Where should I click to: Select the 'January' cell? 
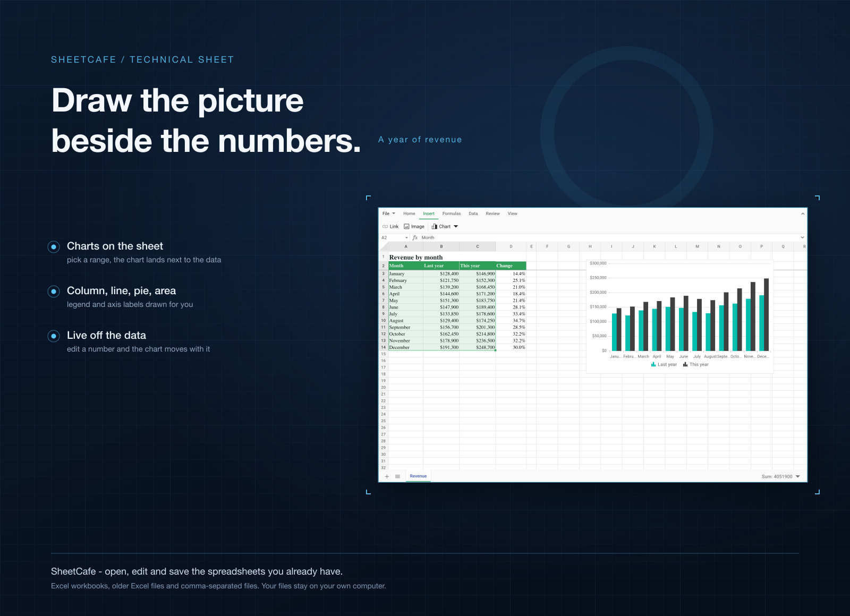406,274
